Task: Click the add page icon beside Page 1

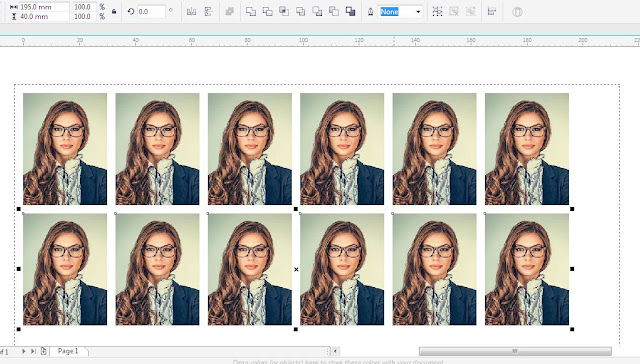Action: click(x=43, y=351)
